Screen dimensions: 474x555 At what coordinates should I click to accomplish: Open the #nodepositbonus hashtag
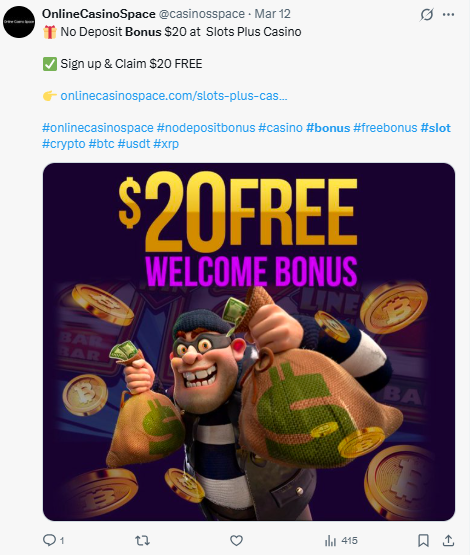[x=206, y=127]
